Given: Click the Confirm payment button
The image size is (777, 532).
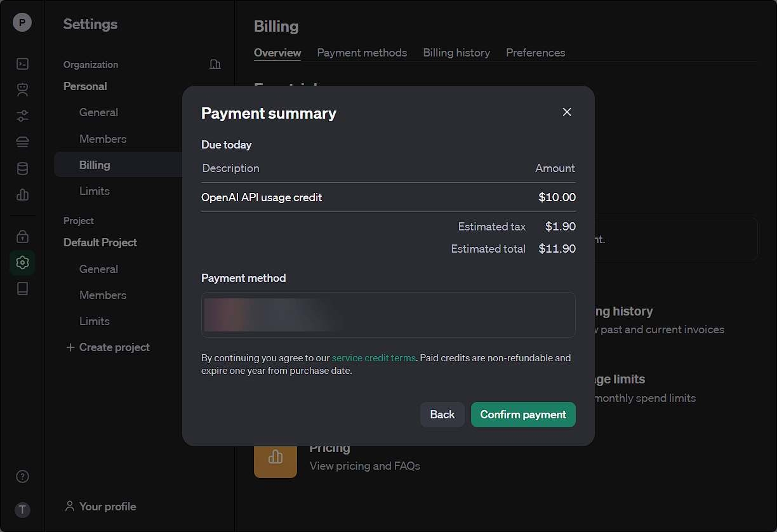Looking at the screenshot, I should coord(523,415).
